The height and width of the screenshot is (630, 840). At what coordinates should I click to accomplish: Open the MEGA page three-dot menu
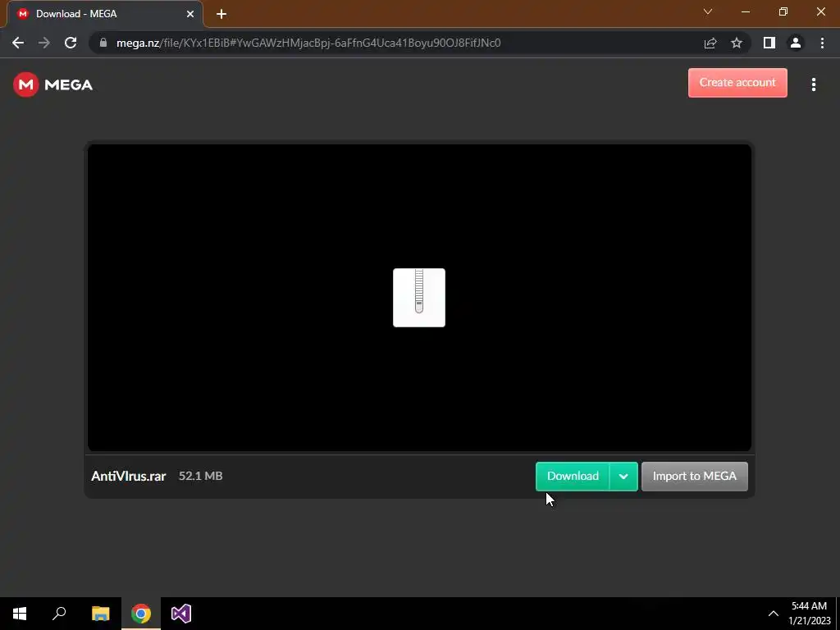pyautogui.click(x=813, y=84)
